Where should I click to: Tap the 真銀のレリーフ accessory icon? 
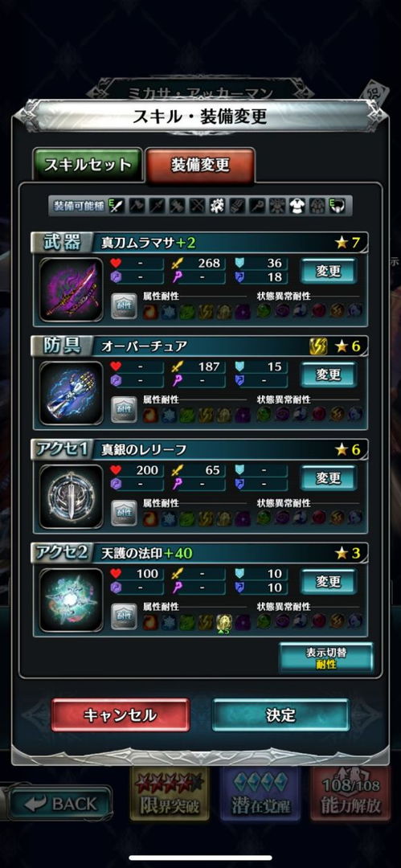(x=72, y=497)
